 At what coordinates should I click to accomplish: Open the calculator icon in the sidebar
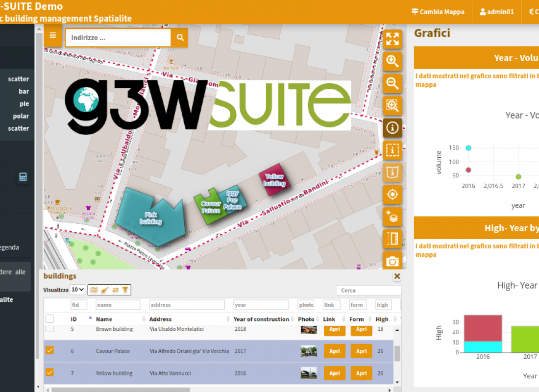coord(23,177)
